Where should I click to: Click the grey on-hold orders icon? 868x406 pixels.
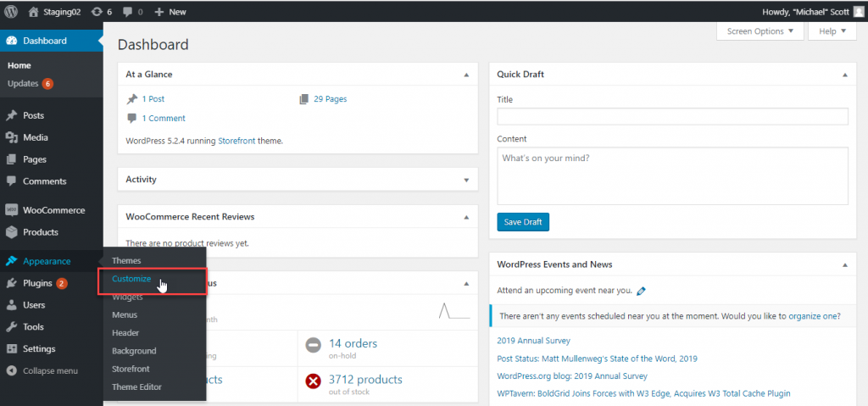pyautogui.click(x=314, y=346)
